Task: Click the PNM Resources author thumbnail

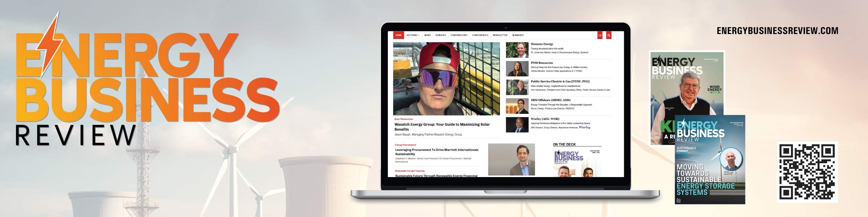Action: [x=517, y=69]
